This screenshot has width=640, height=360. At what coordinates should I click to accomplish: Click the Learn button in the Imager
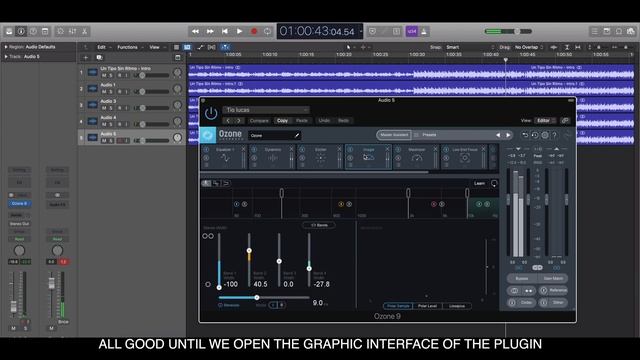480,184
